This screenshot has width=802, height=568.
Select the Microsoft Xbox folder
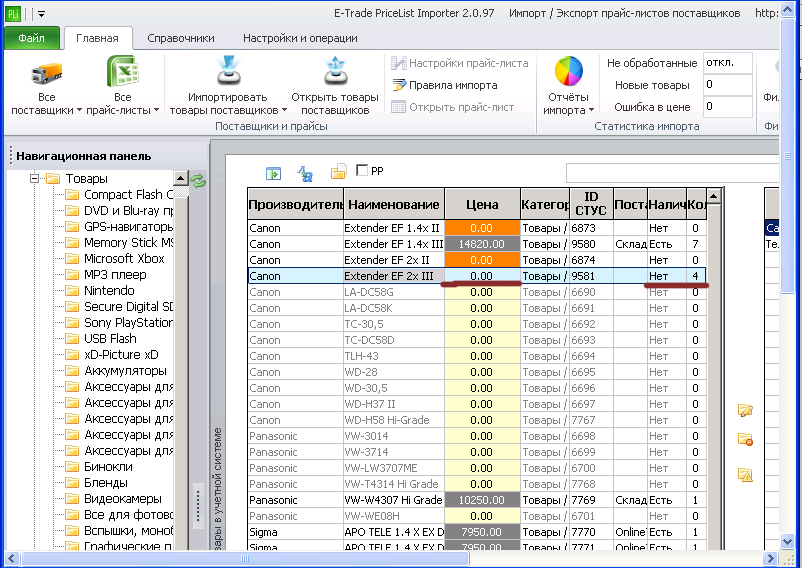click(115, 259)
